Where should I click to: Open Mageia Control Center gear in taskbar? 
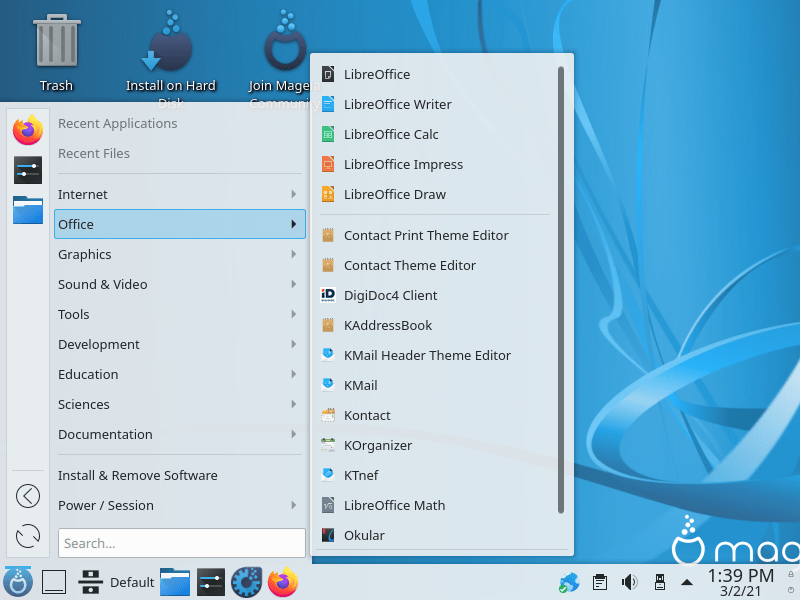point(247,582)
